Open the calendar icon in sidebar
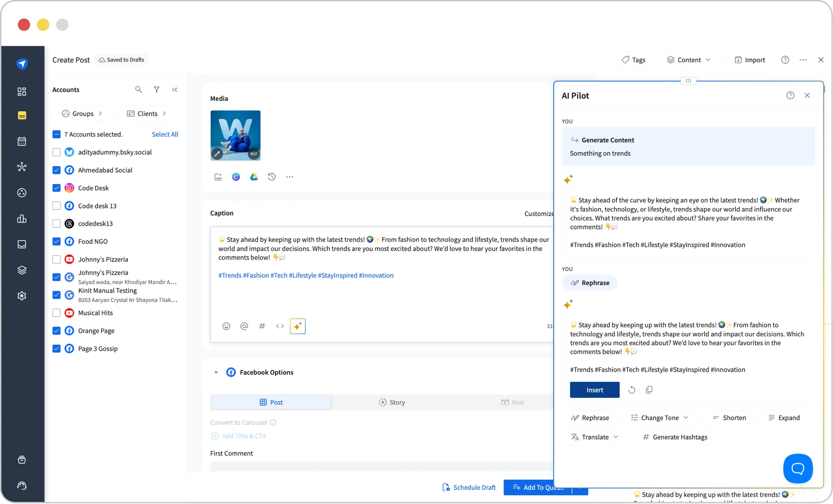This screenshot has width=833, height=504. tap(22, 141)
